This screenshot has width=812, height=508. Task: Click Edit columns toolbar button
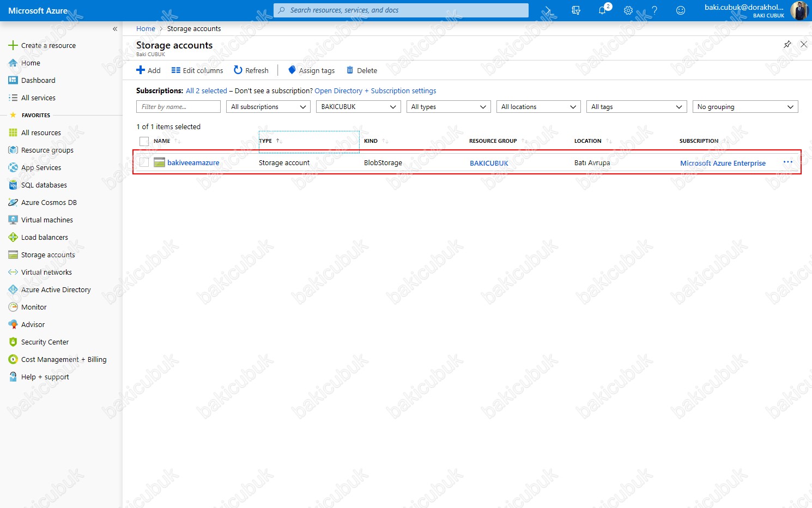197,70
